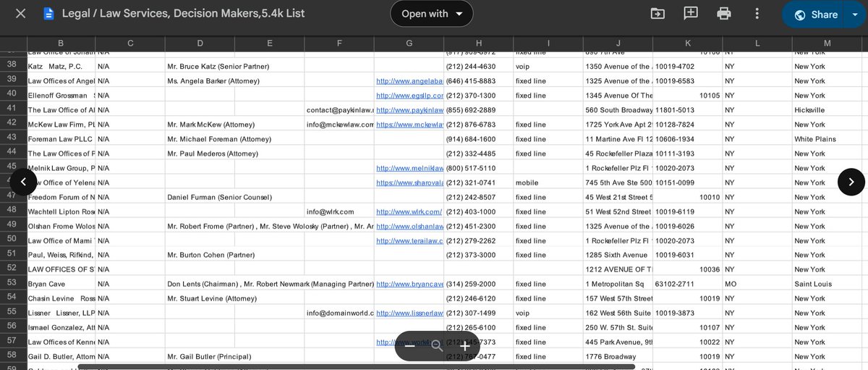Select column M header
Viewport: 868px width, 370px height.
point(827,43)
